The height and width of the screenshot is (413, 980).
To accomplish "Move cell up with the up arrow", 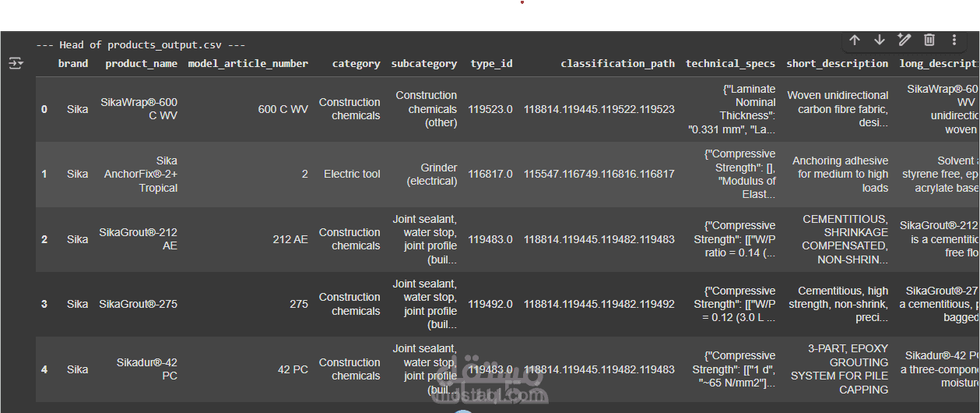I will click(x=855, y=40).
